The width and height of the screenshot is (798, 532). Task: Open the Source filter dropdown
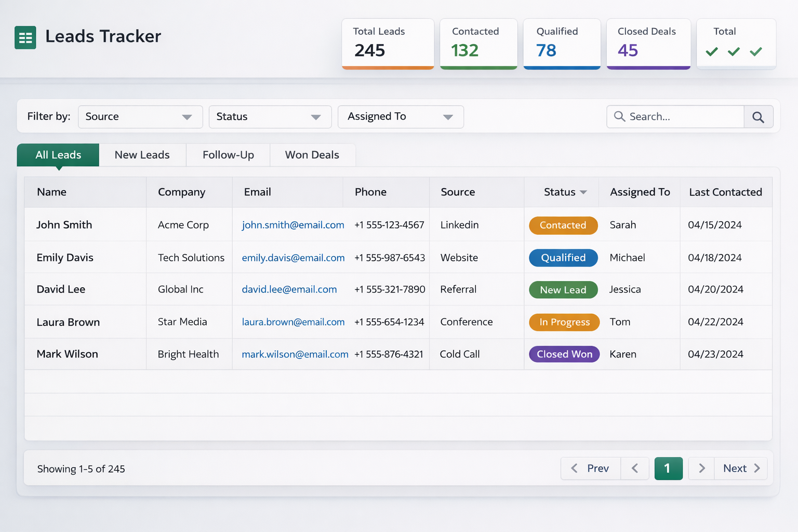pos(140,116)
